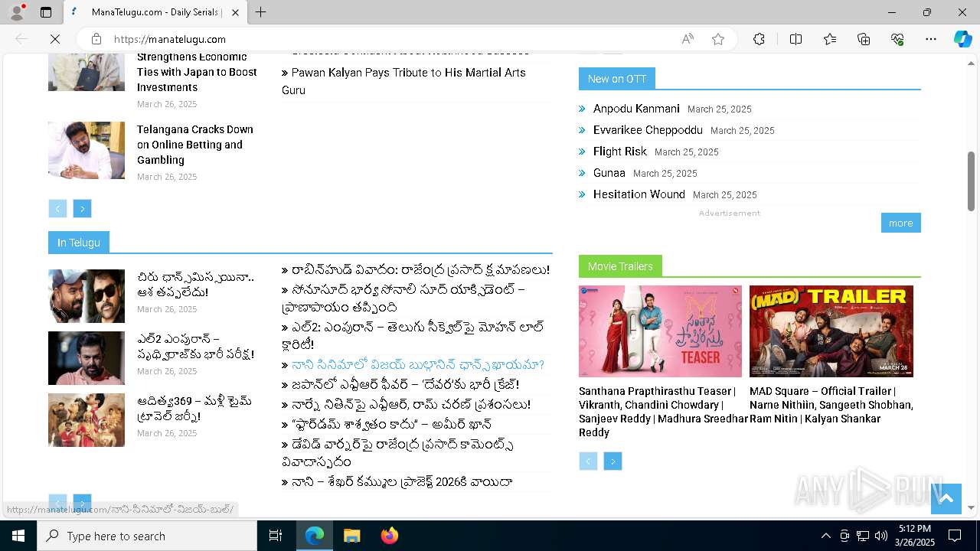The image size is (980, 551).
Task: Open Settings and more menu
Action: (x=931, y=39)
